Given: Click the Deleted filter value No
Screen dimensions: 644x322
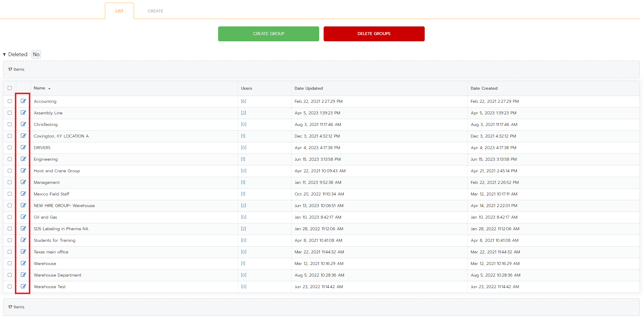Looking at the screenshot, I should point(36,54).
